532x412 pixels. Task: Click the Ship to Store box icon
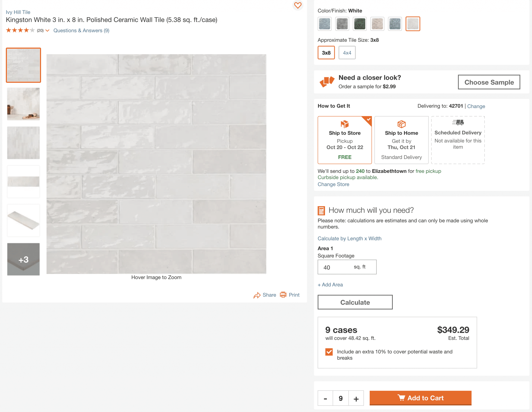tap(344, 124)
